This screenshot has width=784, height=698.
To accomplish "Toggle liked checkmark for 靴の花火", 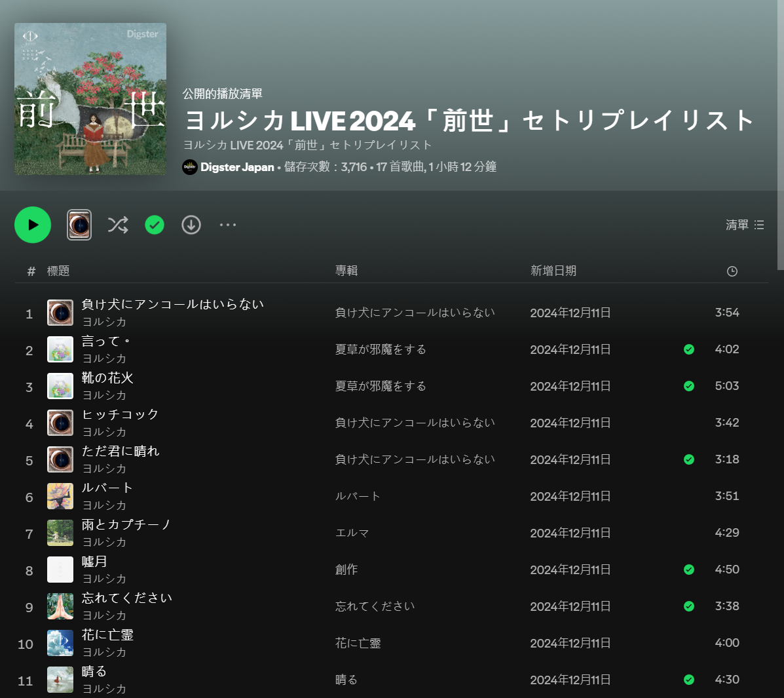I will pos(689,386).
